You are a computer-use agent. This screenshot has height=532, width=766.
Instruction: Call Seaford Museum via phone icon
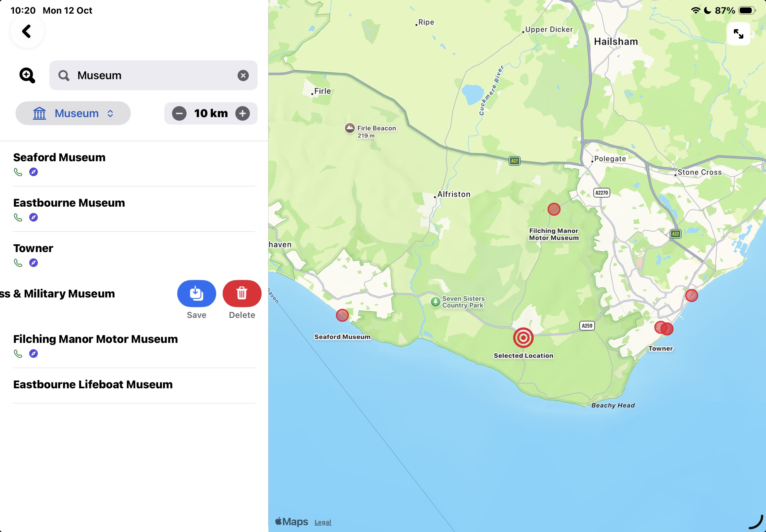point(18,172)
